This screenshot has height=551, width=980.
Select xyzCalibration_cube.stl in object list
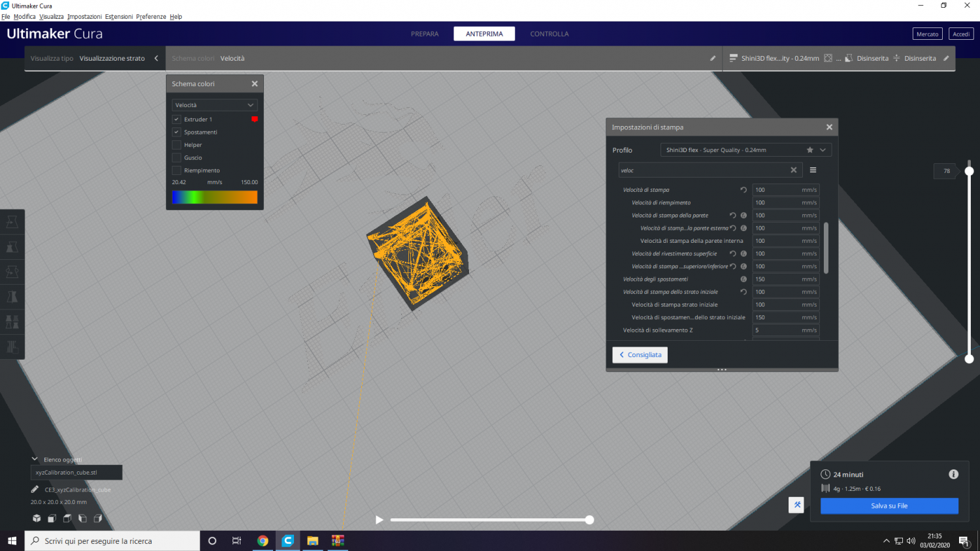(76, 472)
